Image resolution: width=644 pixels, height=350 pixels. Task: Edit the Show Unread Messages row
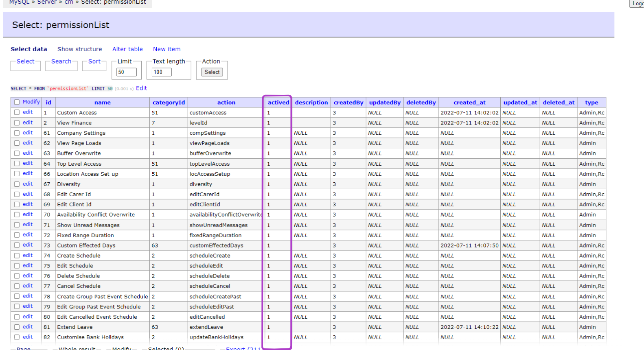click(x=28, y=225)
